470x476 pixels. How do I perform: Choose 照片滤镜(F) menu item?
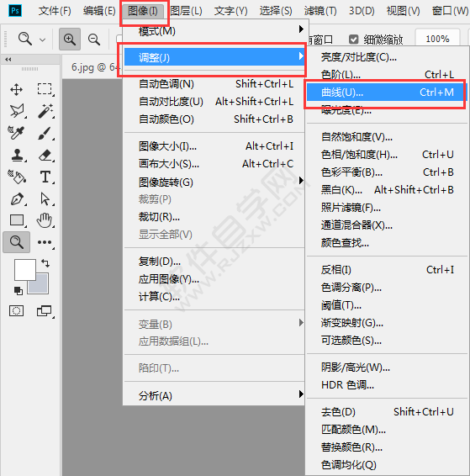[x=387, y=208]
